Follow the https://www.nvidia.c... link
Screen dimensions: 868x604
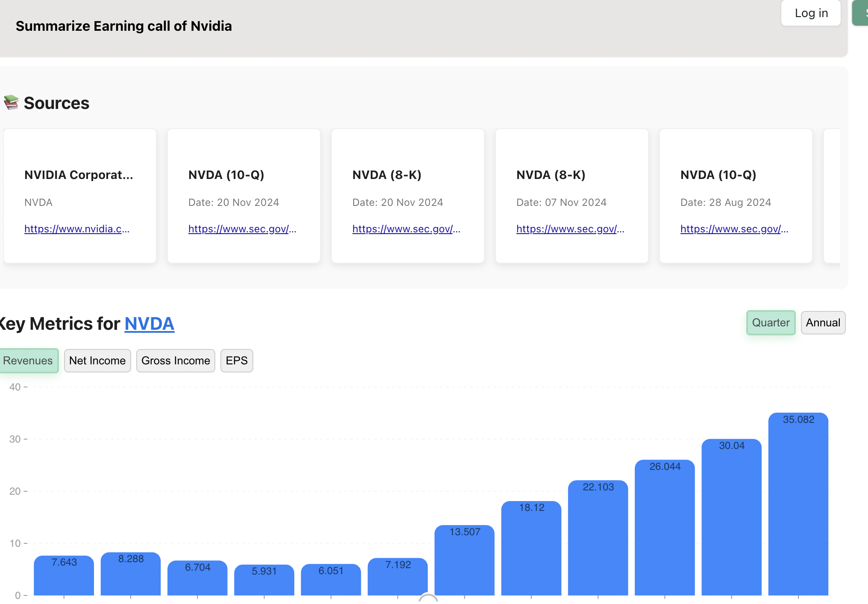(x=77, y=229)
